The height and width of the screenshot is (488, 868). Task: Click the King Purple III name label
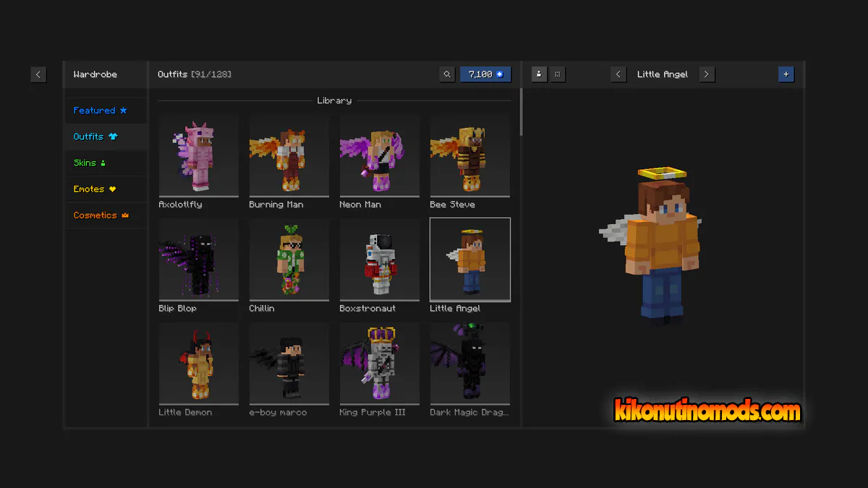[373, 413]
